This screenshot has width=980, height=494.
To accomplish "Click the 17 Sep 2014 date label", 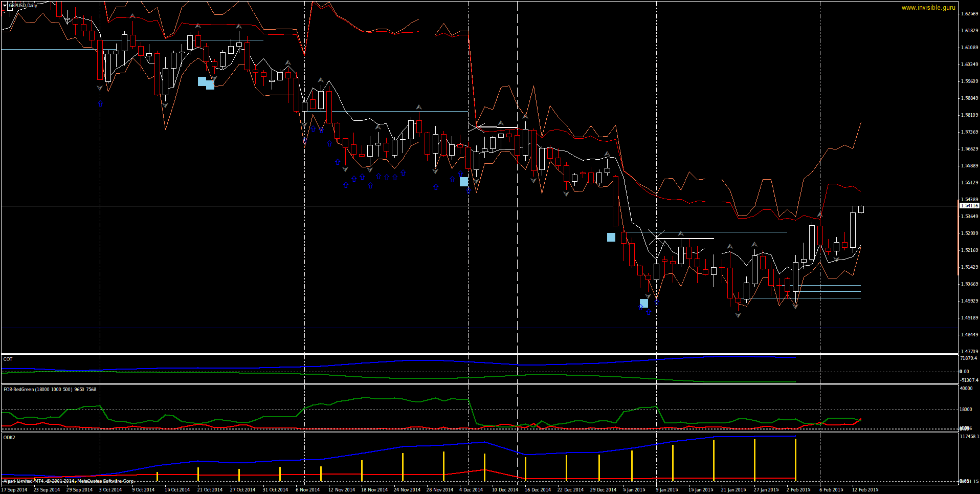I will pyautogui.click(x=14, y=490).
